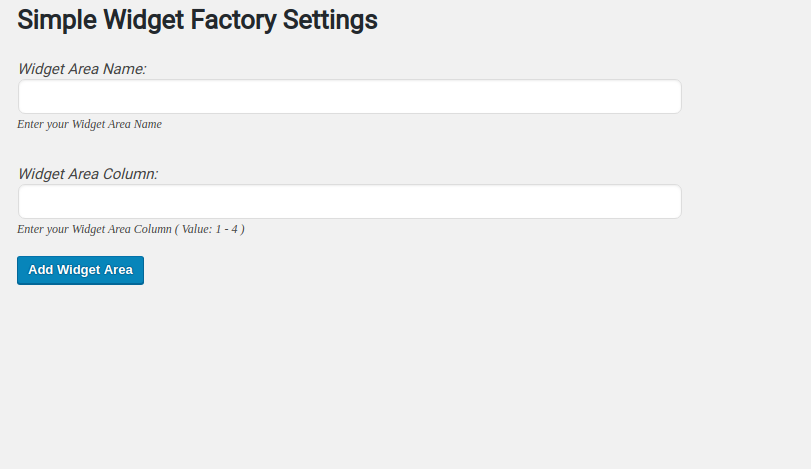Click the word 'Simple' in the page heading

[57, 20]
